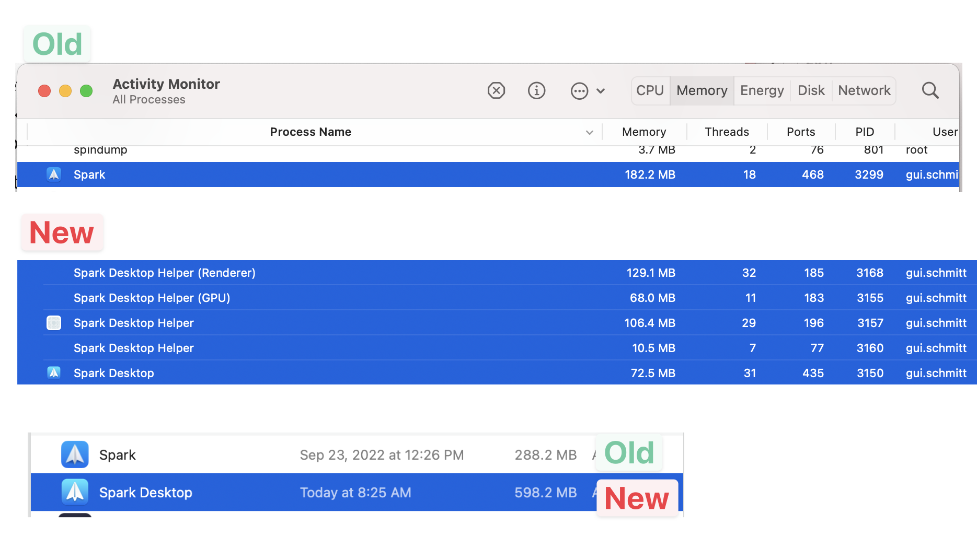Select Spark Desktop Helper (Renderer) row
The height and width of the screenshot is (560, 977).
pyautogui.click(x=497, y=273)
